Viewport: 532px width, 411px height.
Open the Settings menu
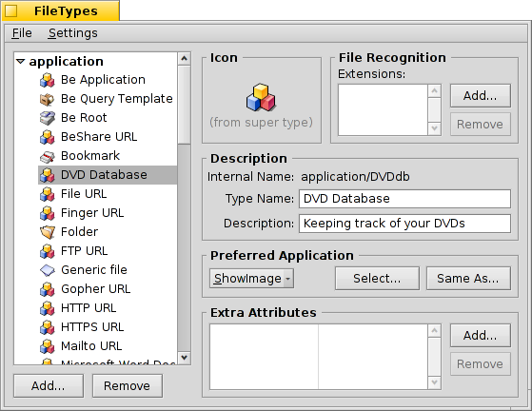tap(73, 33)
